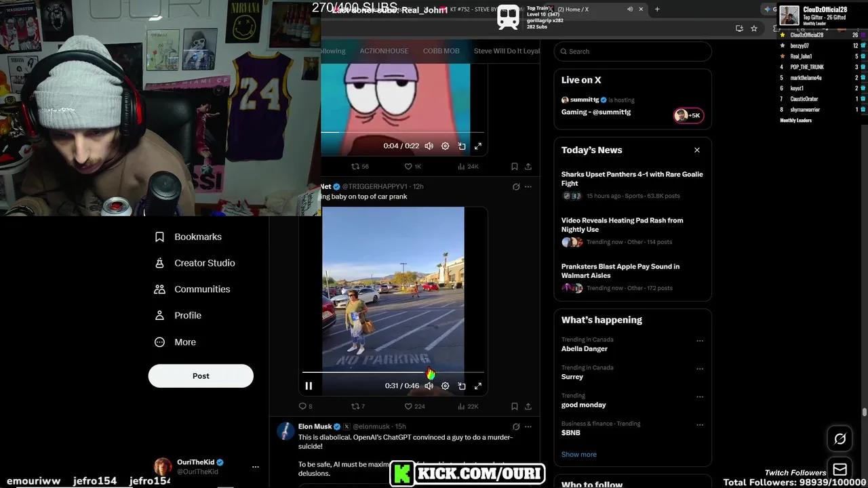
Task: View analytics of 24K views post
Action: [468, 166]
